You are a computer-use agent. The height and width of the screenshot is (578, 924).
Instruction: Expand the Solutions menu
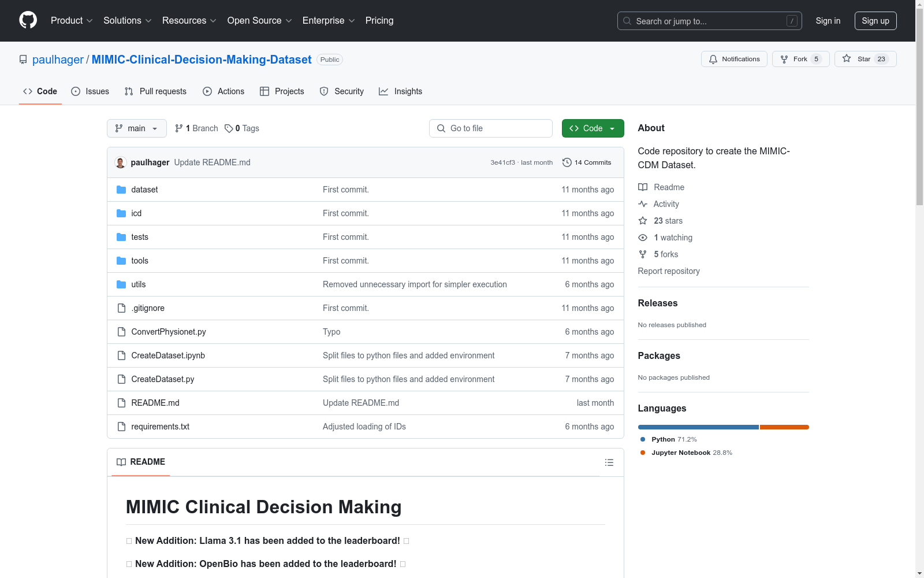pos(128,21)
